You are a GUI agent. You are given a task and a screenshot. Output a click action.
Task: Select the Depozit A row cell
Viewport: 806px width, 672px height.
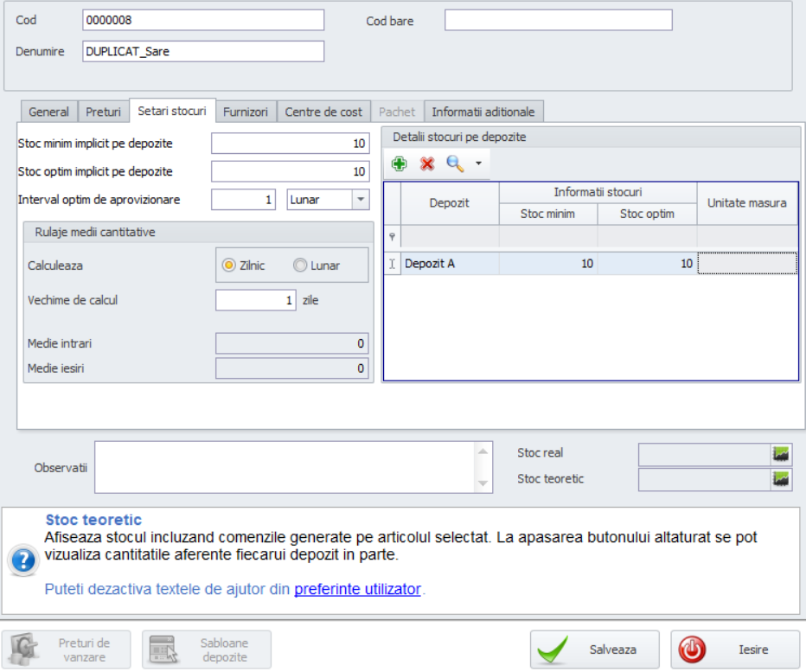(450, 264)
